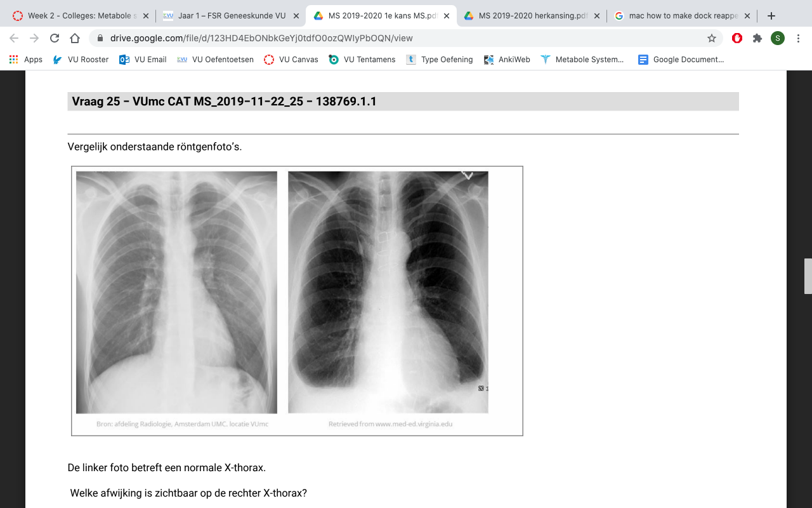The image size is (812, 508).
Task: Click the question 'Welke afwijking is zichtbaar'
Action: [x=188, y=493]
